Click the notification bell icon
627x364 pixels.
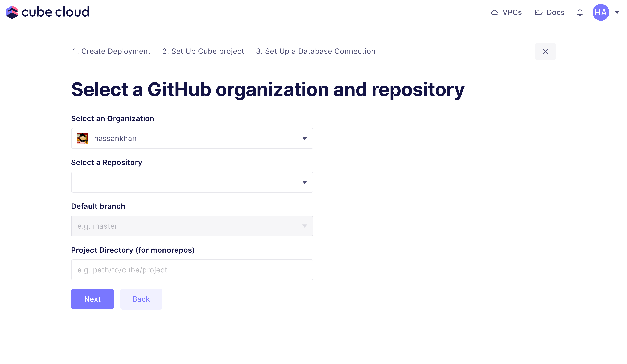coord(580,12)
